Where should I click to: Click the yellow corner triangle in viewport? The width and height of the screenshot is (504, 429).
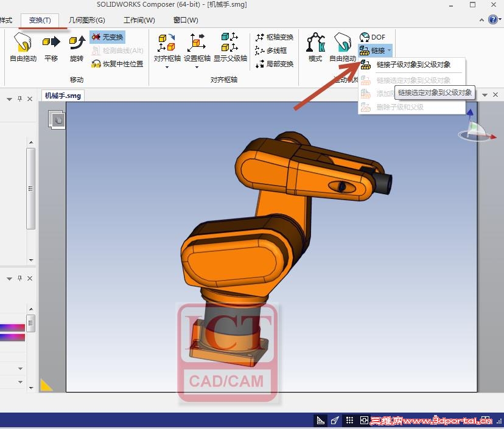45,385
